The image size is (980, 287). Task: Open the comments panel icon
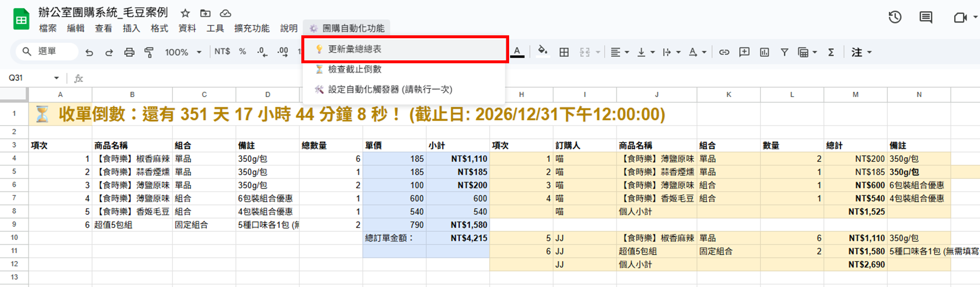[x=926, y=18]
